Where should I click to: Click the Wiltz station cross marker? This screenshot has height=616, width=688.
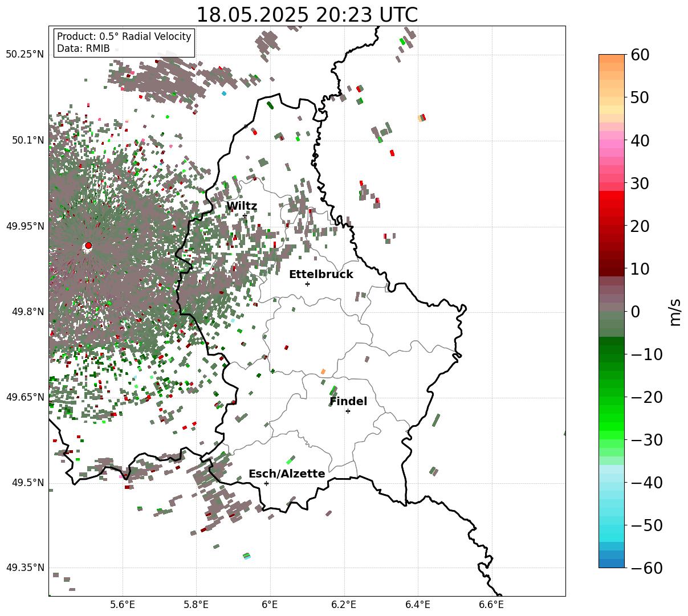click(x=245, y=215)
